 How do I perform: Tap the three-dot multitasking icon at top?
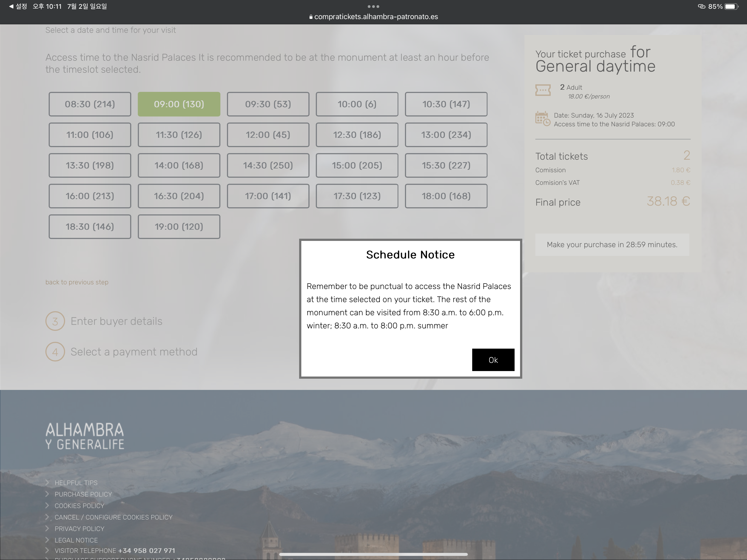click(x=373, y=6)
